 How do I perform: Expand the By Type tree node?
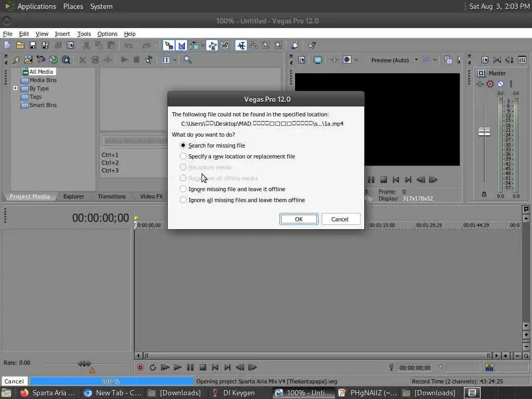[15, 88]
